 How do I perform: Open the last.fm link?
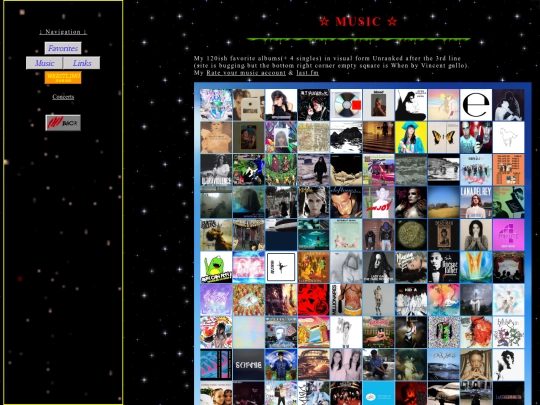click(308, 73)
